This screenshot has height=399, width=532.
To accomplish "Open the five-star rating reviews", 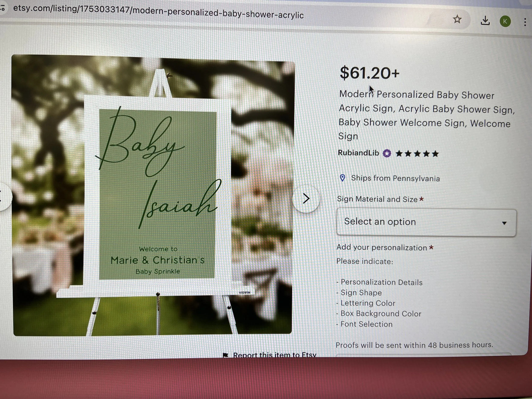I will click(417, 153).
